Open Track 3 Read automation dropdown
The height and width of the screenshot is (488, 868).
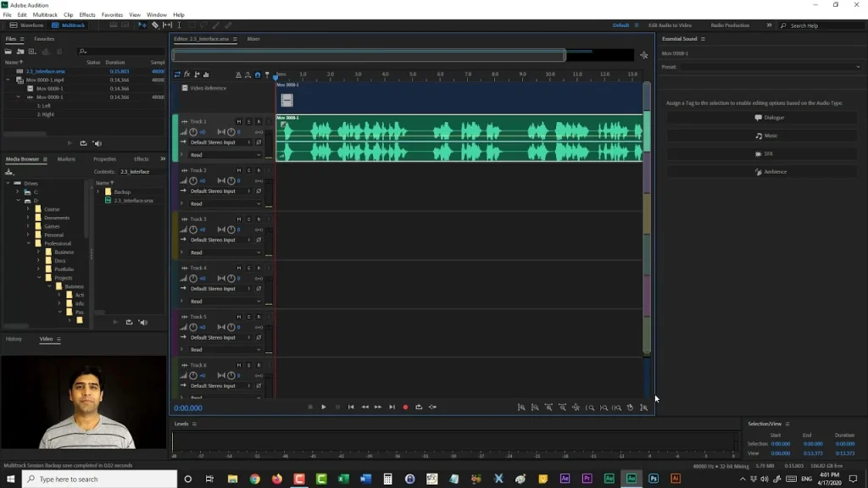pos(225,252)
